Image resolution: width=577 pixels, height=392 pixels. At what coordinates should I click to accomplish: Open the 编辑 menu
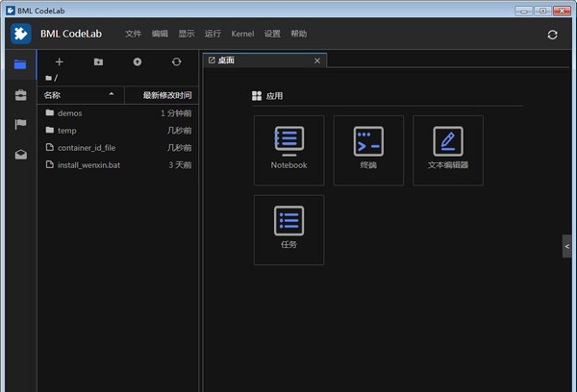click(x=160, y=34)
